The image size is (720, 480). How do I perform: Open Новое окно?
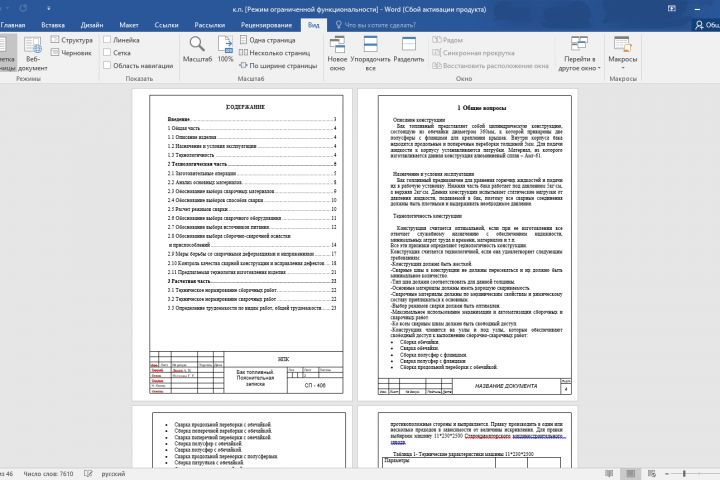coord(337,53)
